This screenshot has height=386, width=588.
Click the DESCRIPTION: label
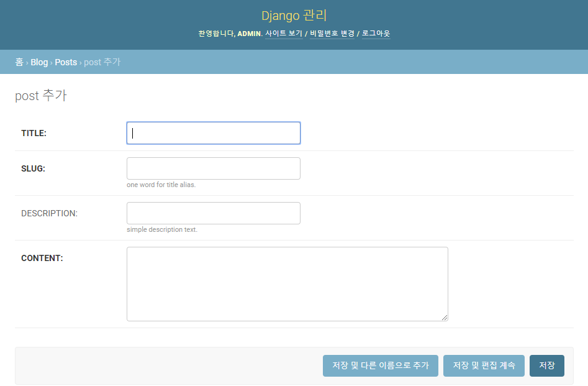(x=49, y=213)
